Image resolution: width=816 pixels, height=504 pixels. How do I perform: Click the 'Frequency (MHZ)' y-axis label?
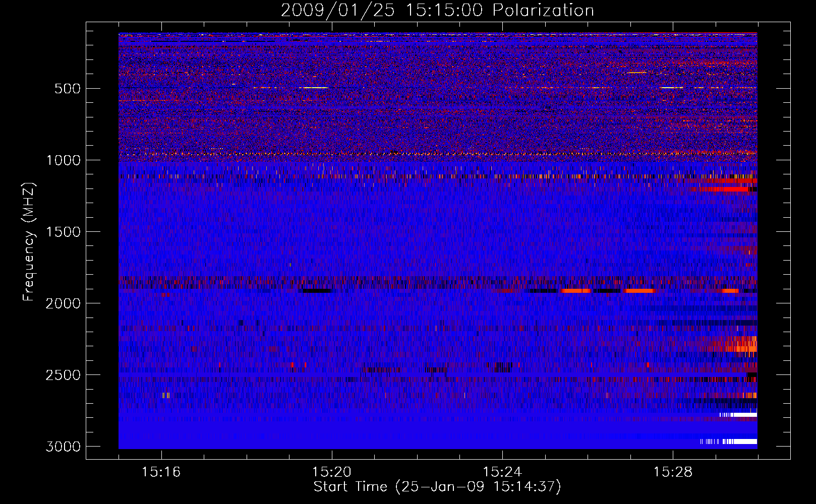pyautogui.click(x=29, y=242)
